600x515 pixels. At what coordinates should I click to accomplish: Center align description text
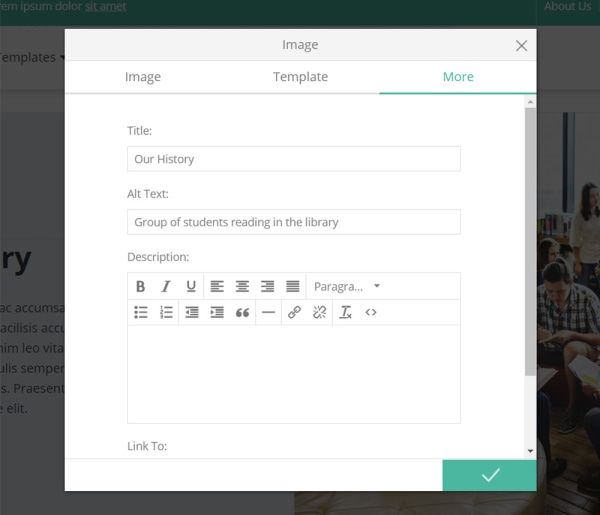click(242, 286)
